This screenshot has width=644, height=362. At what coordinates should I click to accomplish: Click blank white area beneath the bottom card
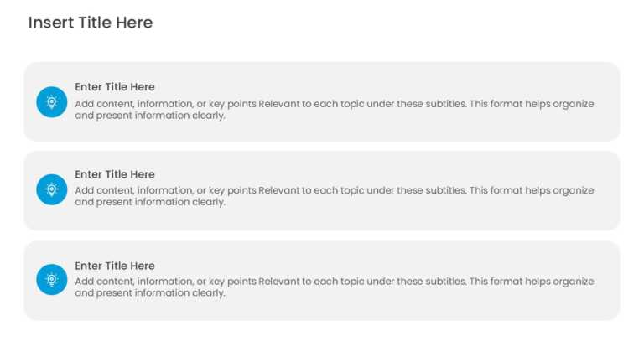[322, 342]
